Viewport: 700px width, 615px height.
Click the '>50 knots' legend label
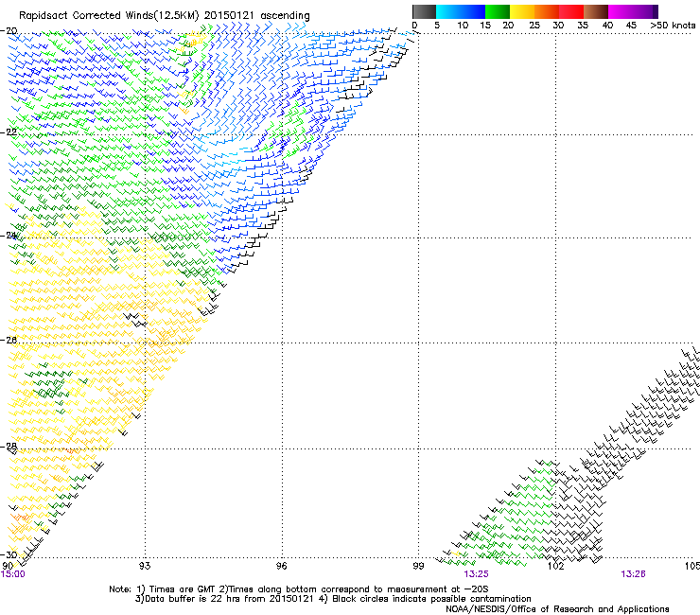[673, 26]
